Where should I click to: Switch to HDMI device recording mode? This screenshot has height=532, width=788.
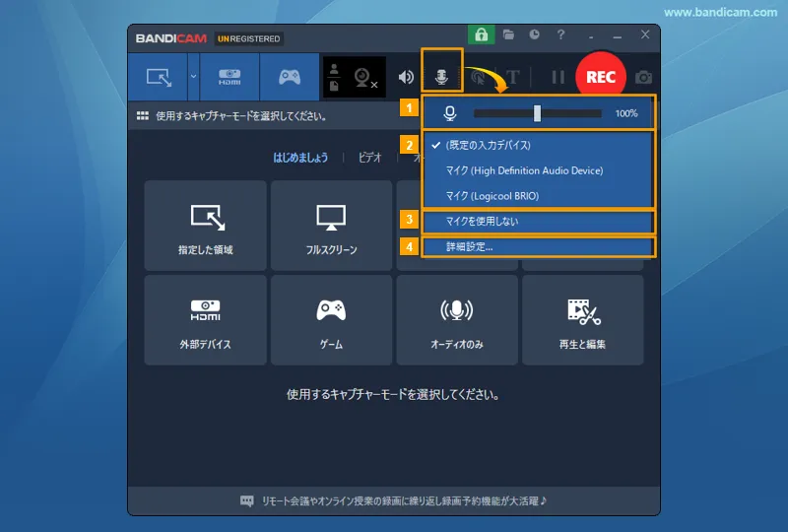230,77
